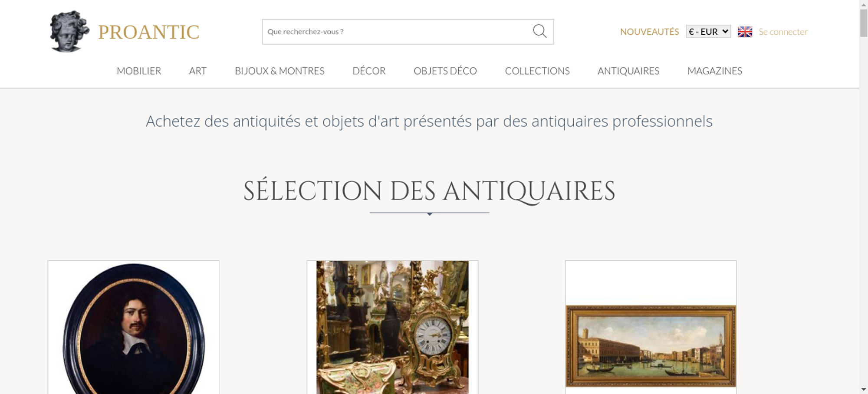
Task: Open the gilded clock antique thumbnail
Action: coord(392,328)
